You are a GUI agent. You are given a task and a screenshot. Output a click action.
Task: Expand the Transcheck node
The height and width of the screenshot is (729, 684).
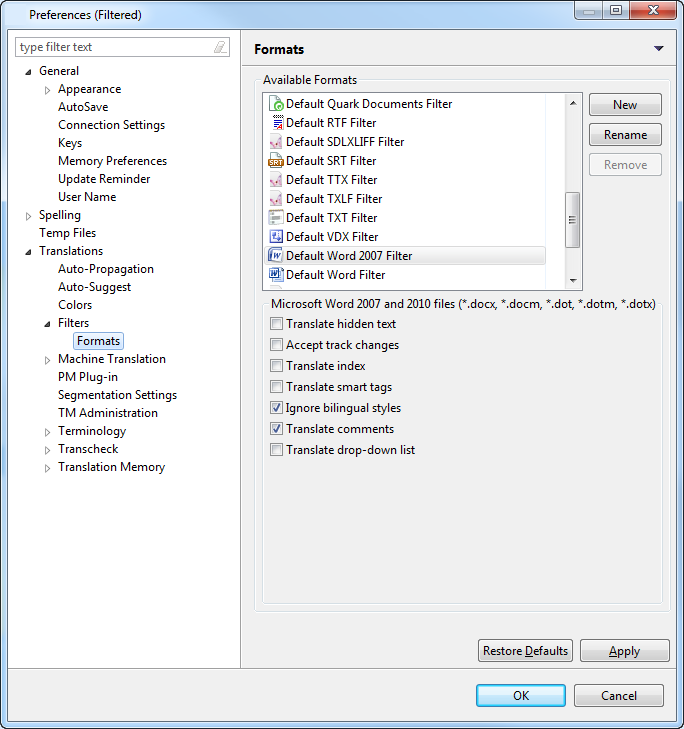point(47,450)
